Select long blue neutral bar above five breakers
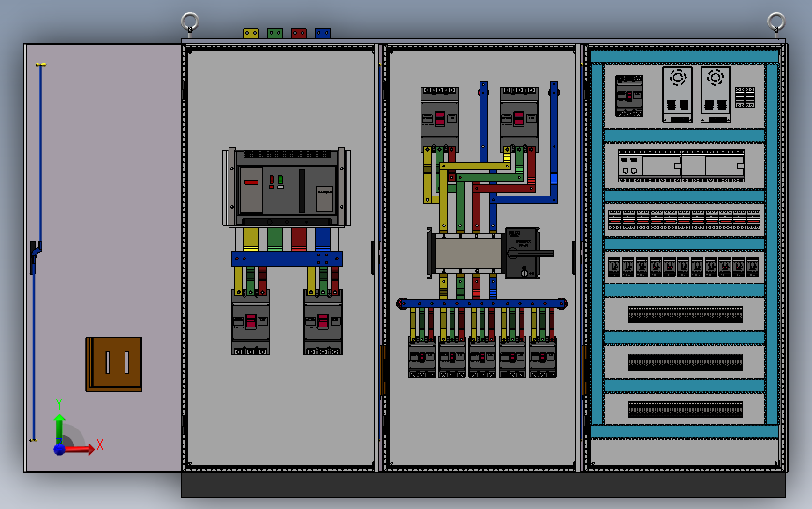 click(x=481, y=304)
